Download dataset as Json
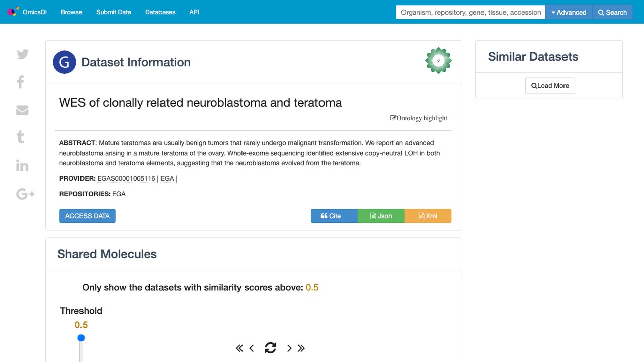Image resolution: width=644 pixels, height=362 pixels. tap(381, 216)
